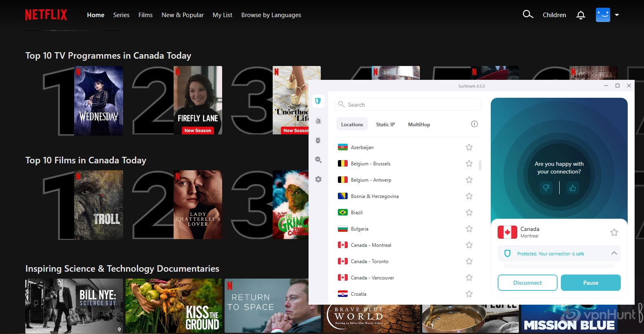644x334 pixels.
Task: Open the Children profile link
Action: (554, 15)
